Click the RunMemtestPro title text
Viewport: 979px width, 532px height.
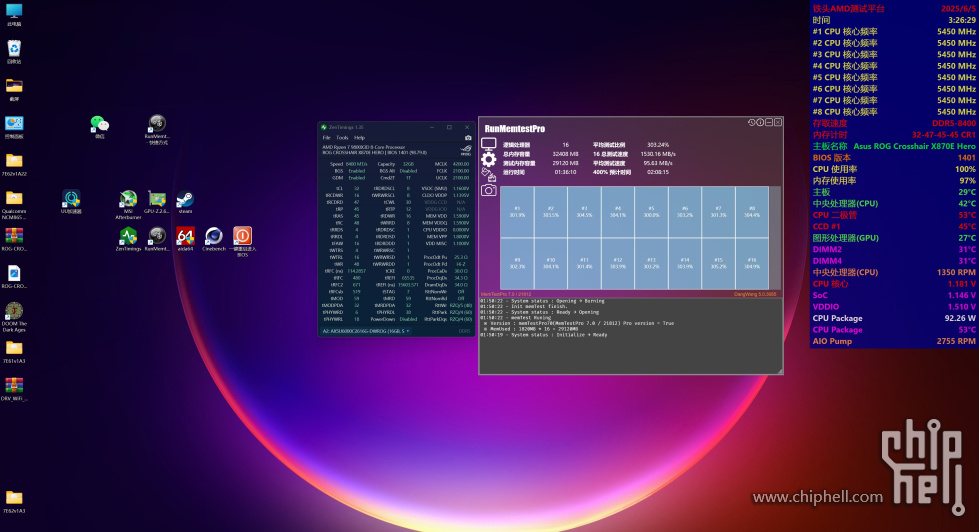pos(514,129)
